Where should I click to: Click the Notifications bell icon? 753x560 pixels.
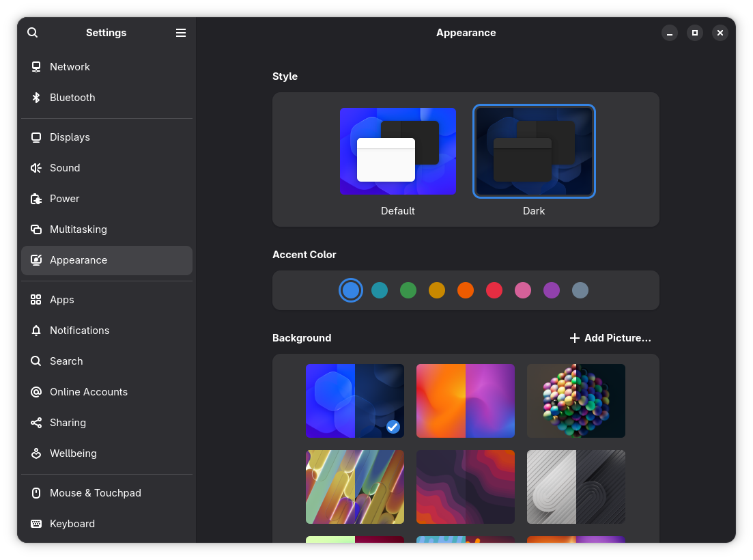click(36, 331)
